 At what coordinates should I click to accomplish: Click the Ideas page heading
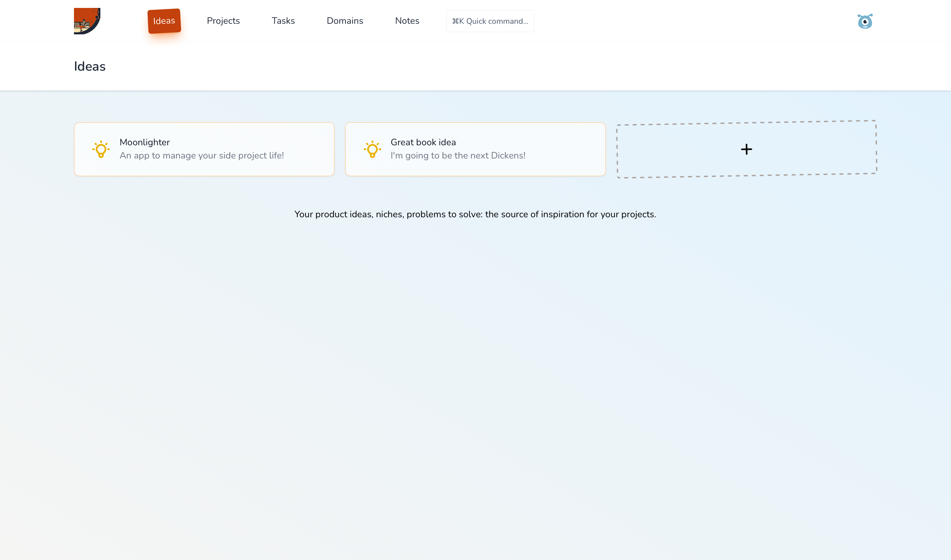pyautogui.click(x=90, y=66)
